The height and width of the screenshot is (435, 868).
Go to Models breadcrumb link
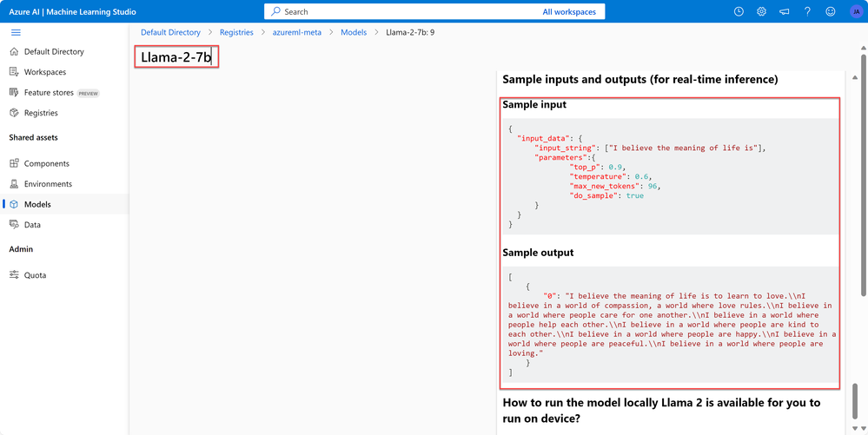pos(354,33)
